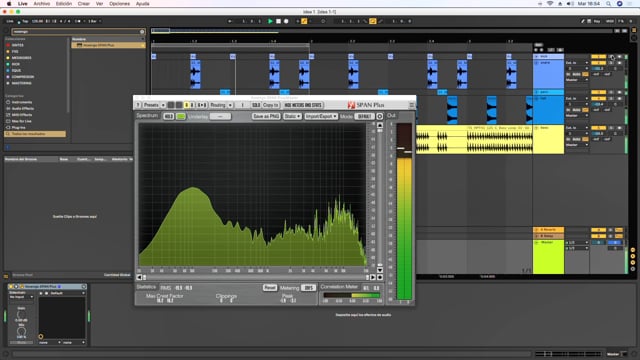640x360 pixels.
Task: Click Hide Meters and Stats button
Action: tap(302, 105)
